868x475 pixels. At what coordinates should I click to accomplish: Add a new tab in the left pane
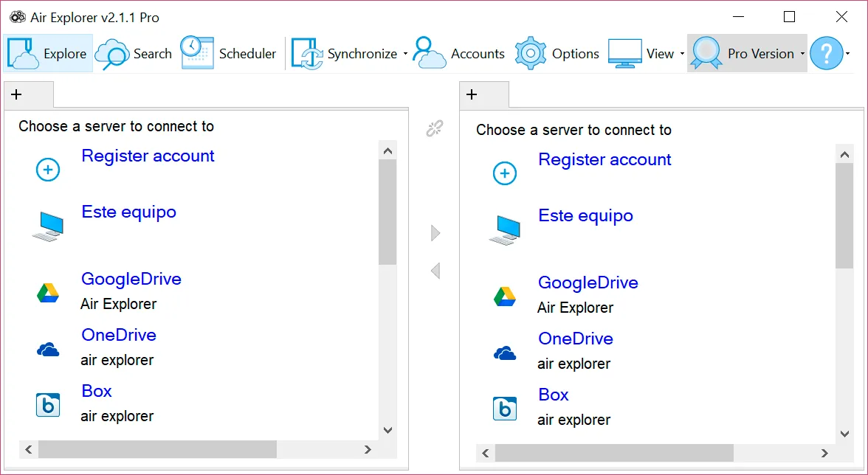point(16,94)
